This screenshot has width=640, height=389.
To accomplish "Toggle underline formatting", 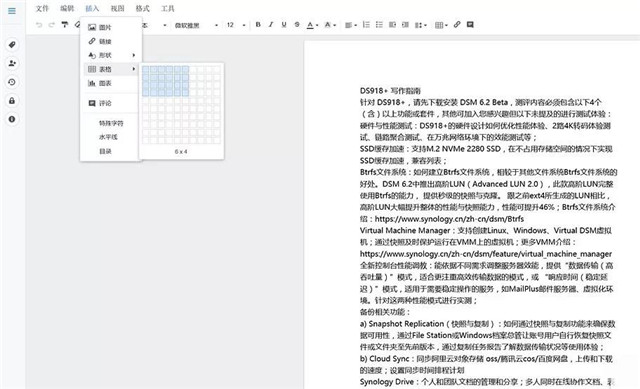I will pyautogui.click(x=284, y=25).
